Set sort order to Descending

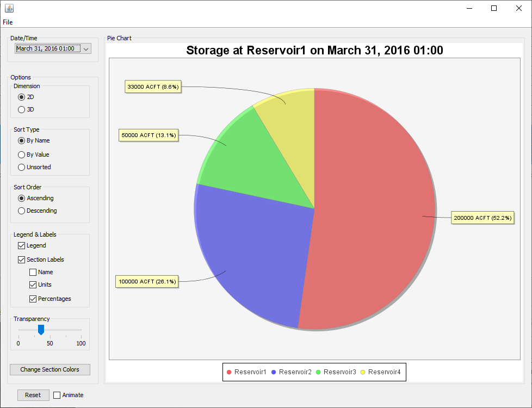click(x=22, y=211)
